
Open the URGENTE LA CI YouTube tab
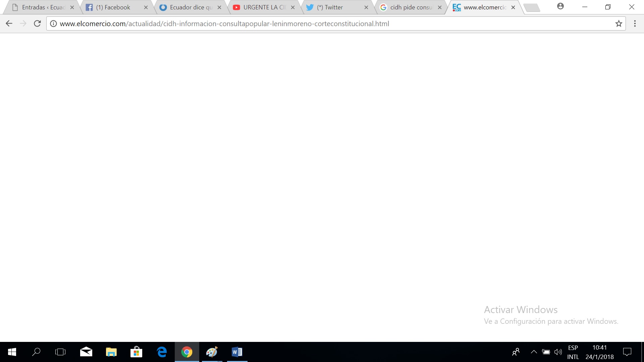tap(264, 7)
